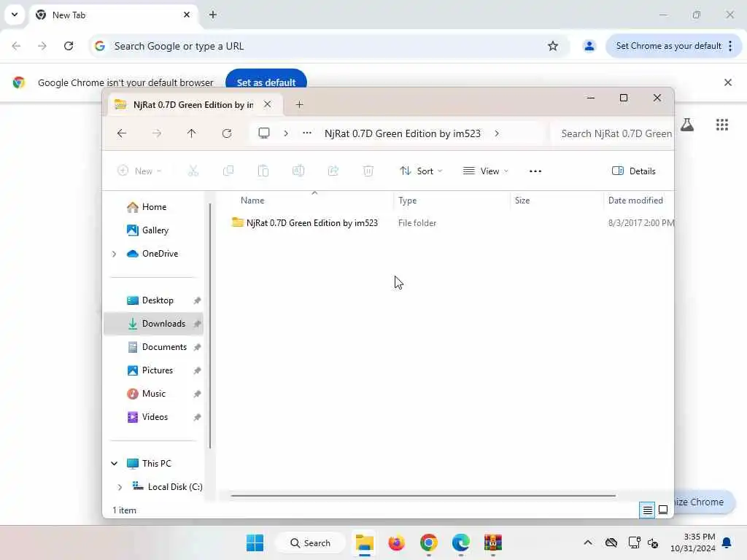Go forward in File Explorer
Image resolution: width=747 pixels, height=560 pixels.
click(157, 133)
